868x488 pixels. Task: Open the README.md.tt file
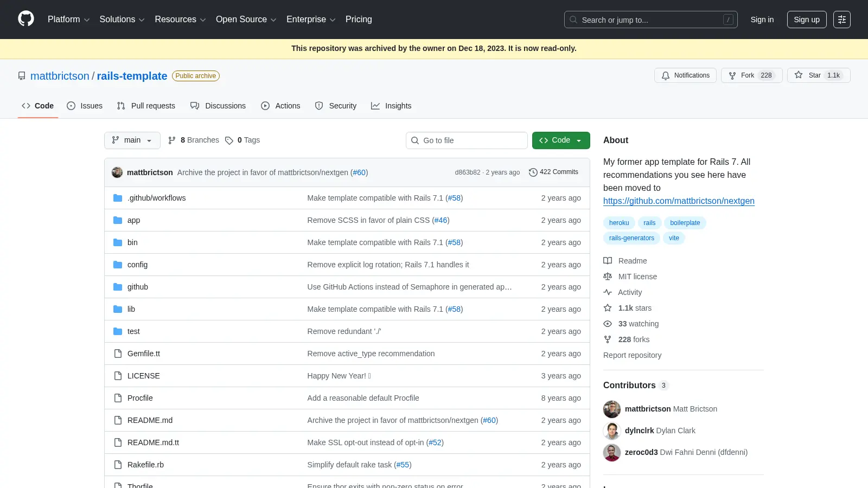pyautogui.click(x=153, y=442)
